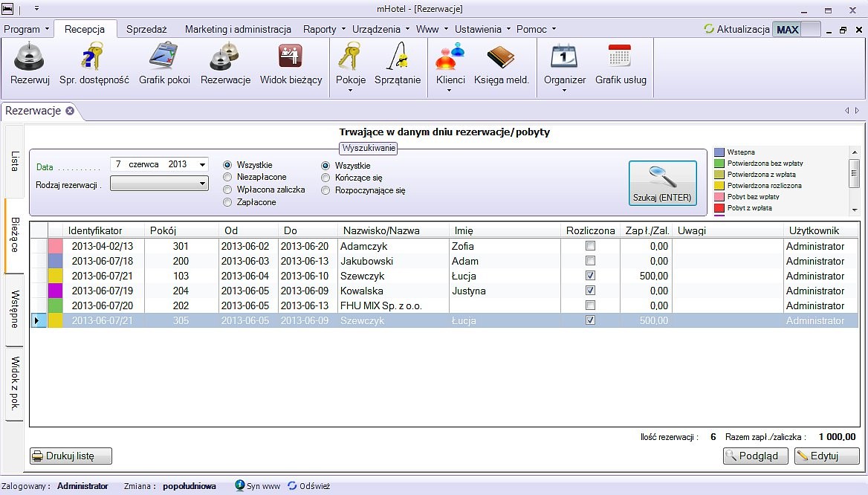Select reservation row 2013-06-07/18 Jakubowski

(x=444, y=261)
